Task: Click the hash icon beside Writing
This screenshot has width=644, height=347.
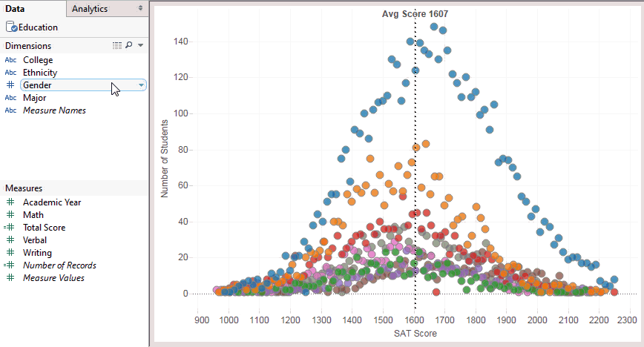Action: [10, 253]
